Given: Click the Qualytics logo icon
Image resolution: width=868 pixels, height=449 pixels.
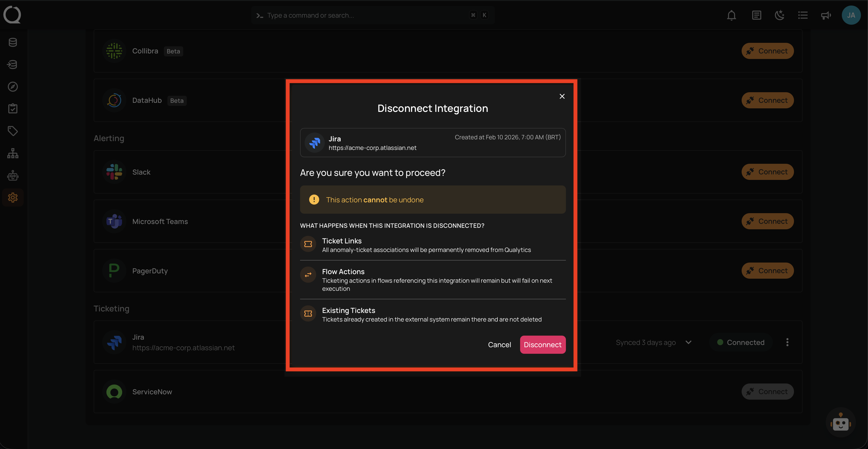Looking at the screenshot, I should point(13,15).
